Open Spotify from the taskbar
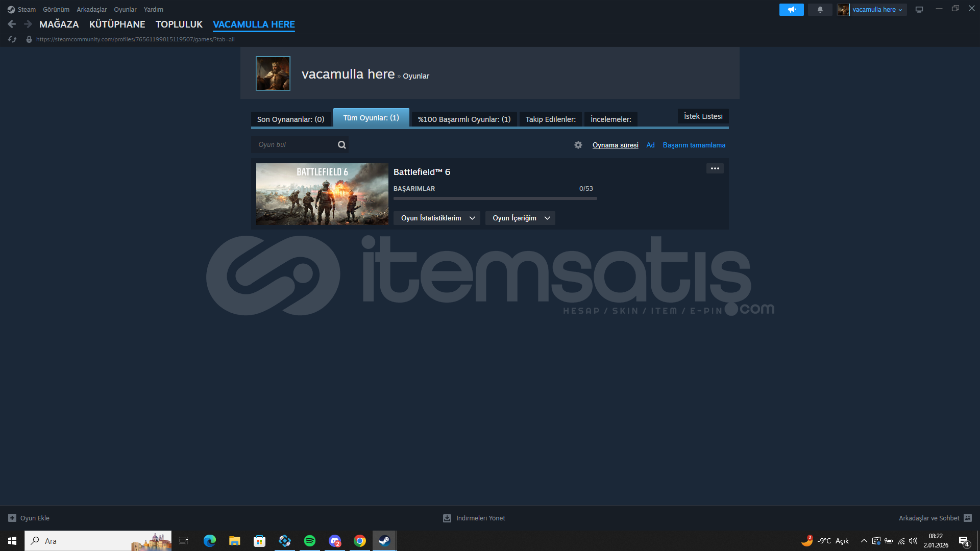The height and width of the screenshot is (551, 980). (x=309, y=541)
